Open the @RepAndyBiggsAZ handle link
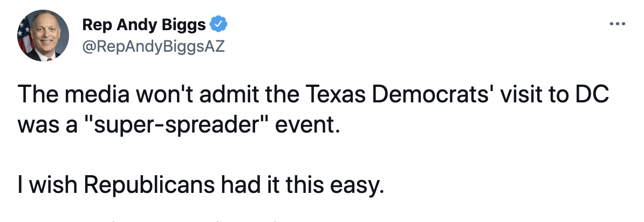The image size is (644, 222). click(153, 47)
